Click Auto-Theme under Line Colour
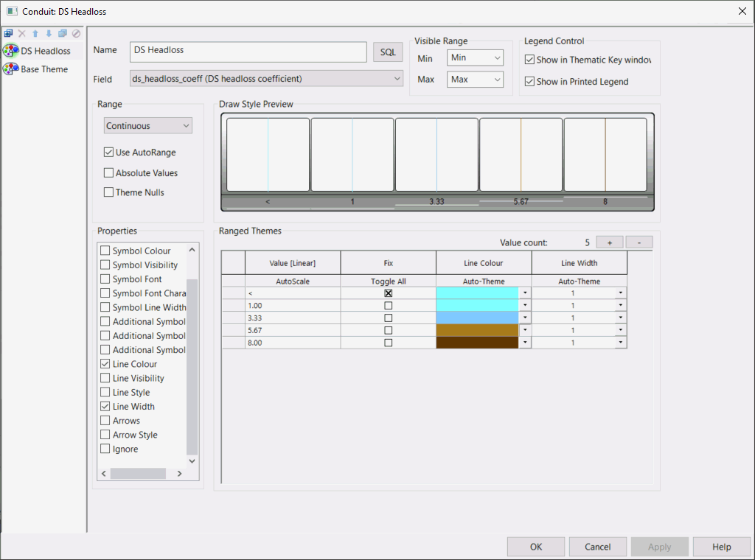The height and width of the screenshot is (560, 755). [484, 281]
